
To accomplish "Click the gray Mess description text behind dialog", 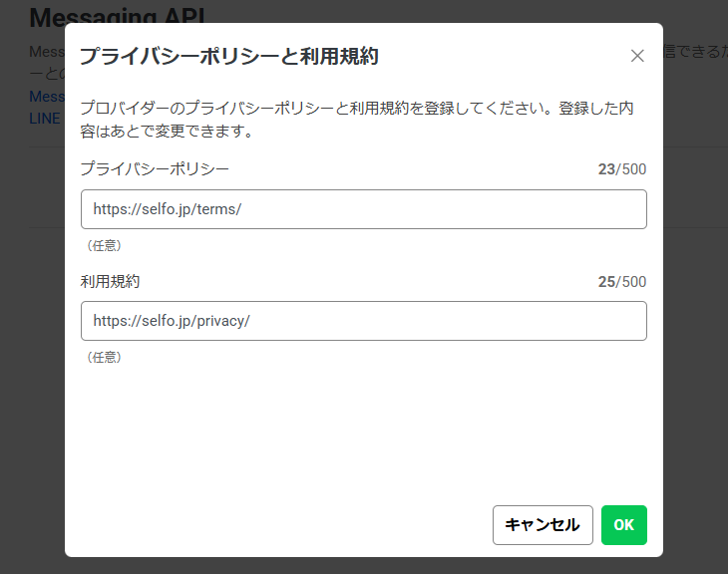I will [47, 52].
